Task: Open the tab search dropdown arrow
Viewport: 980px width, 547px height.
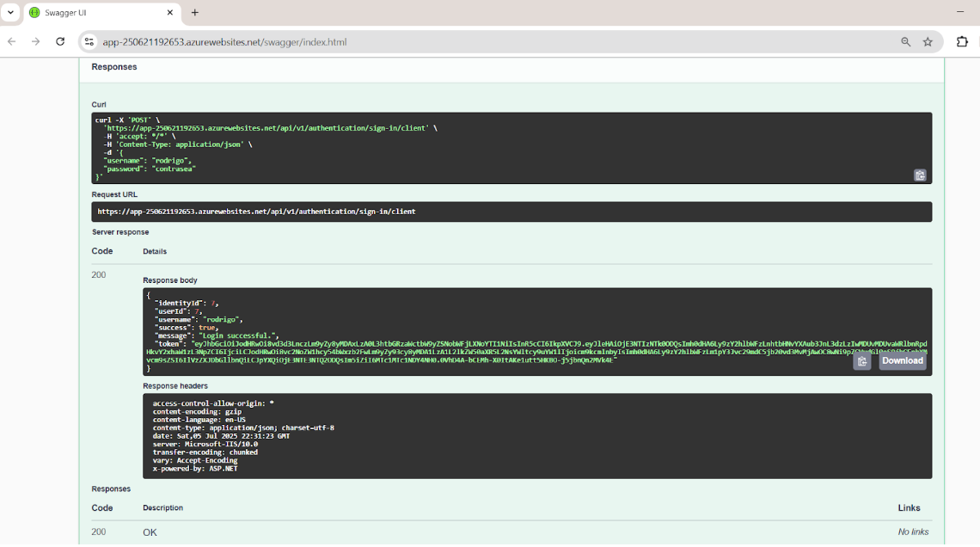Action: [x=10, y=13]
